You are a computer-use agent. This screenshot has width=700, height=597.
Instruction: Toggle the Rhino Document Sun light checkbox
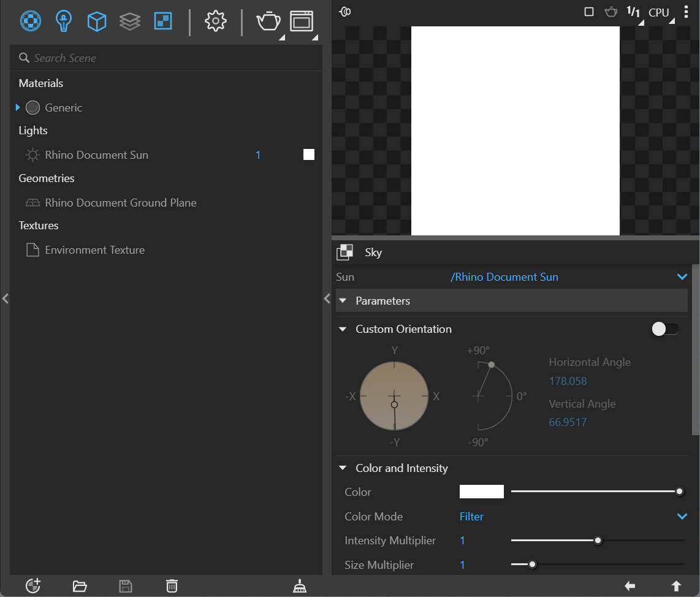(309, 154)
